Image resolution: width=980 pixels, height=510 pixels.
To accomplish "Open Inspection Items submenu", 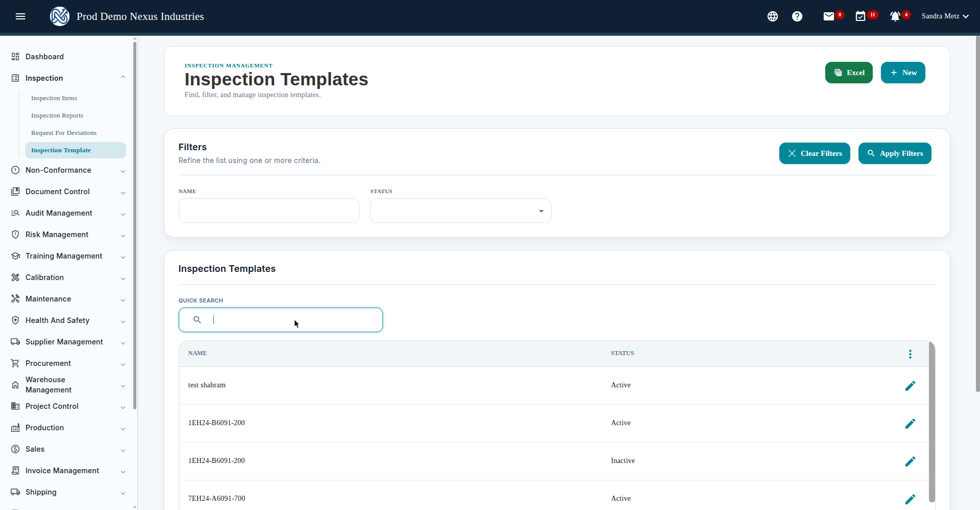I will (x=54, y=98).
